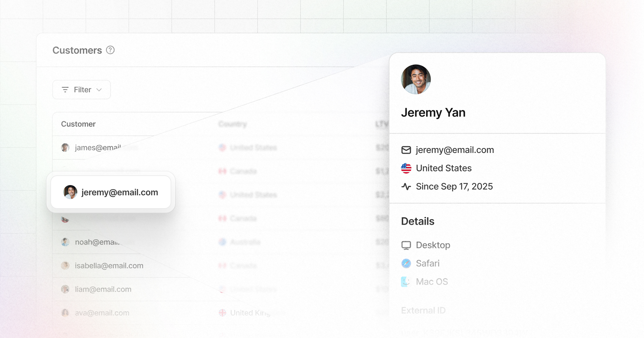Click the help icon next to Customers

(111, 50)
